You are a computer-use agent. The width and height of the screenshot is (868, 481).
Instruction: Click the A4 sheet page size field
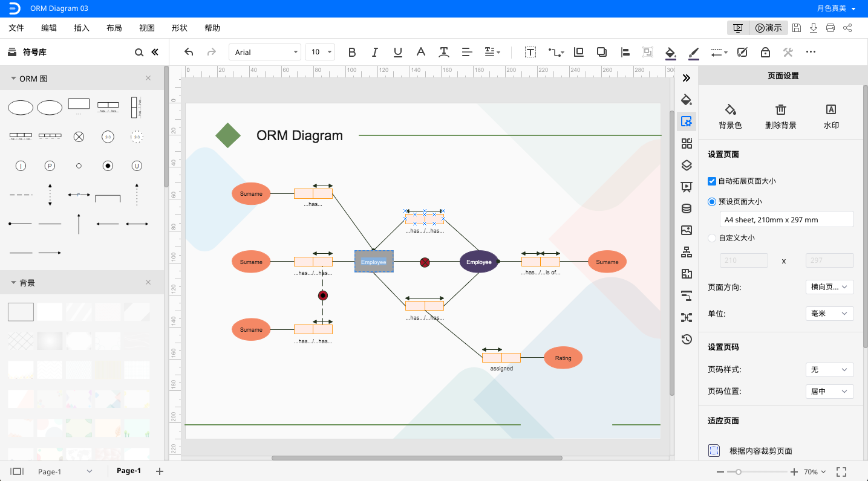786,219
